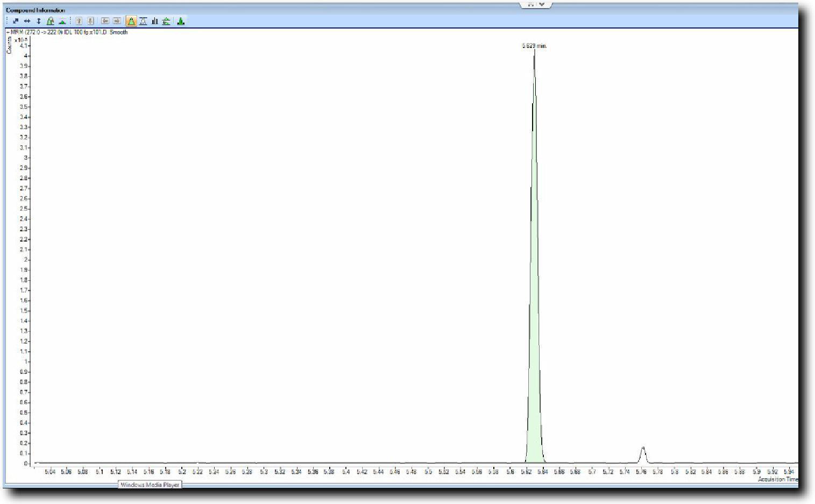Click the Compound Information panel title
The image size is (815, 504).
click(36, 10)
